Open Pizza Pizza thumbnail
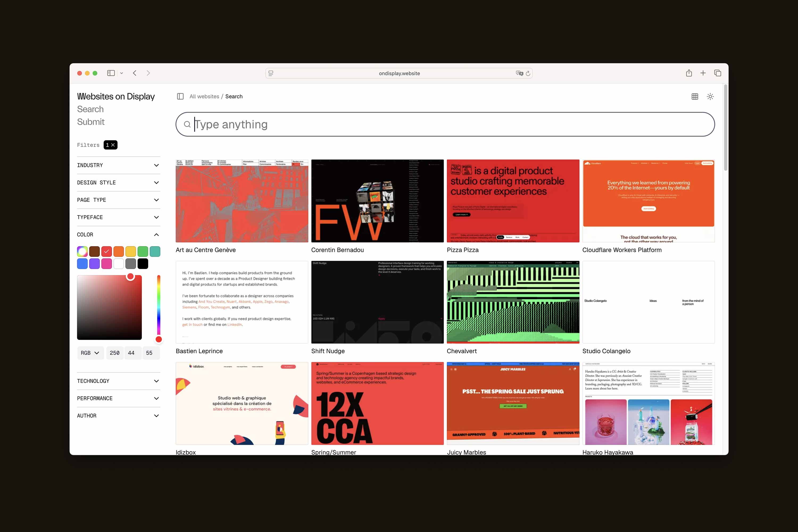Screen dimensions: 798x532 [513, 201]
